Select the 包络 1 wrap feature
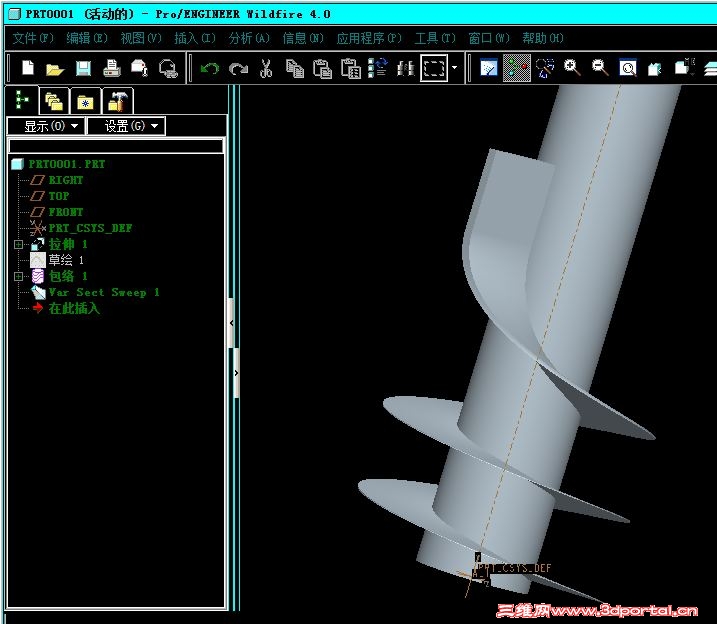Image resolution: width=717 pixels, height=624 pixels. coord(68,276)
